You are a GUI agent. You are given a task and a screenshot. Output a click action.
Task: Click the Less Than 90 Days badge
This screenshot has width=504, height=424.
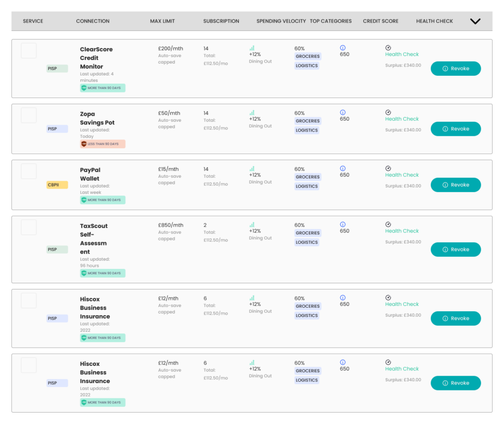coord(102,144)
